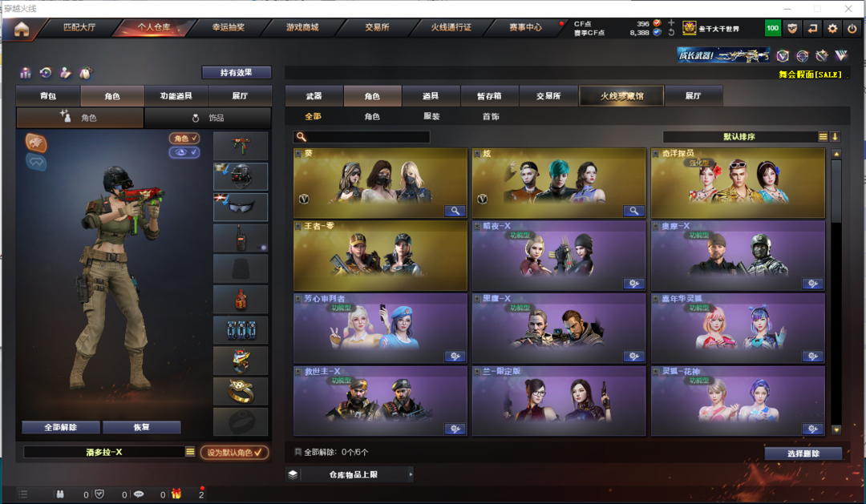Refresh the CF points balance
Screen dimensions: 866x504
click(x=671, y=33)
